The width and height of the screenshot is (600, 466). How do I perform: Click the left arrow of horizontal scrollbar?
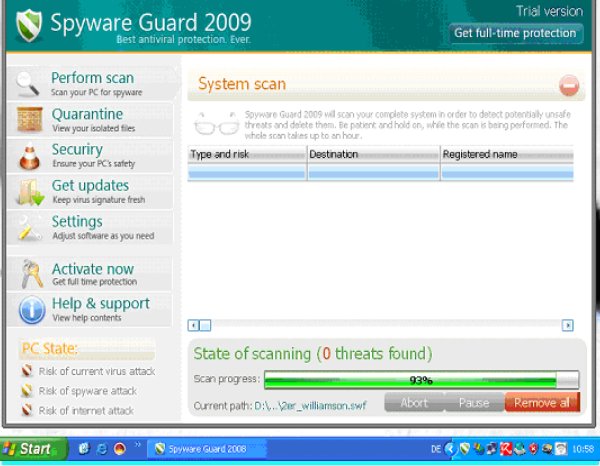(x=194, y=325)
